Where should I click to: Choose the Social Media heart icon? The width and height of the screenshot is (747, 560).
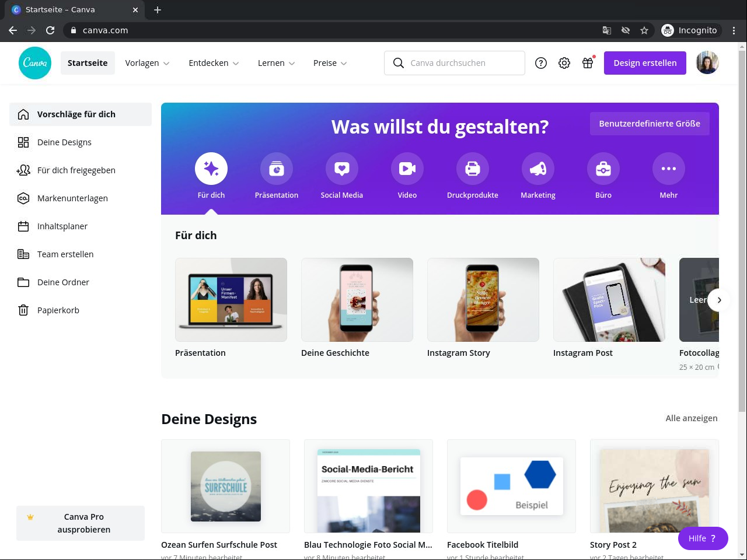click(342, 169)
